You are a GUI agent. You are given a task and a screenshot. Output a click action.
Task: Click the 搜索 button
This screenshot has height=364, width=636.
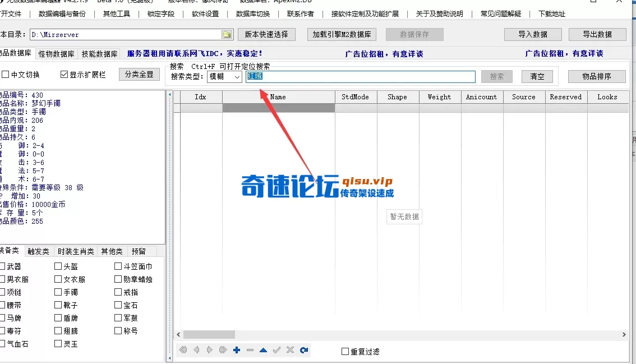tap(496, 76)
